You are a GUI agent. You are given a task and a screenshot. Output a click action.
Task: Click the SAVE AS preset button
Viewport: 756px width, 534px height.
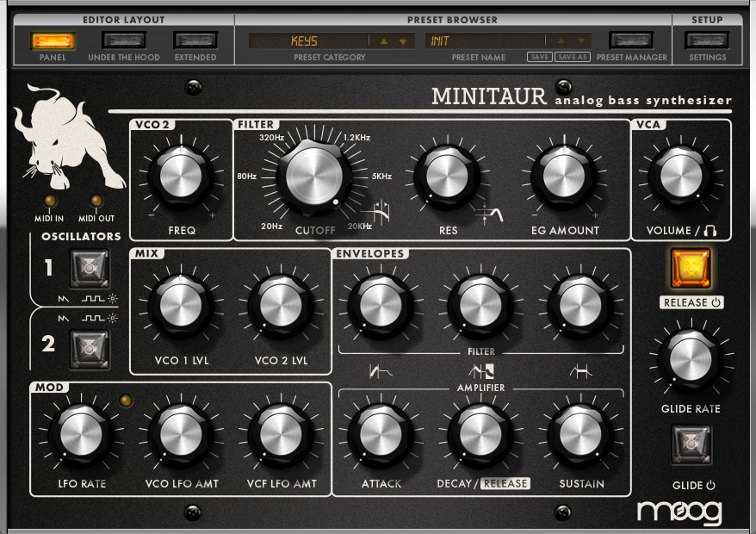click(x=573, y=57)
